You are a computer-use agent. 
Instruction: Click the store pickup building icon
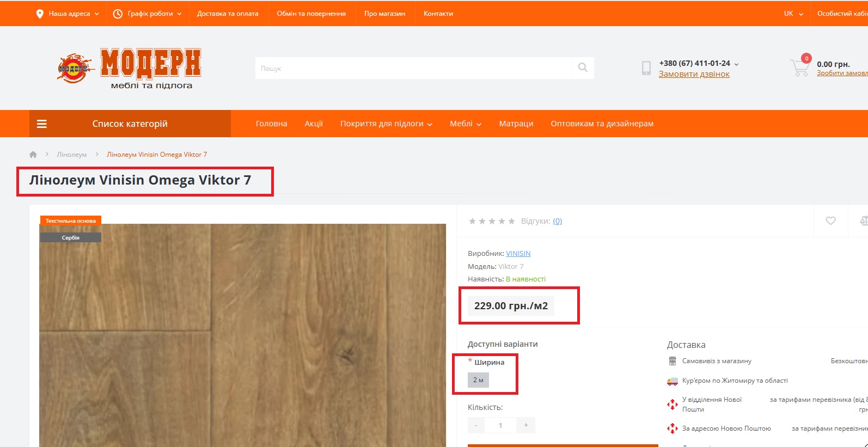[x=673, y=361]
